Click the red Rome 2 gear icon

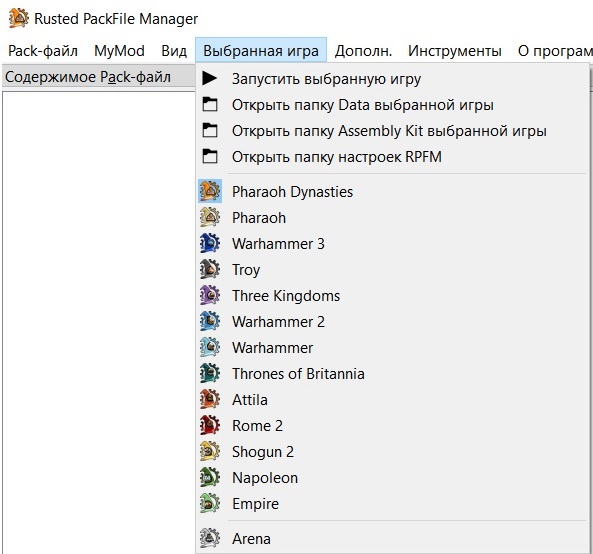pyautogui.click(x=210, y=425)
